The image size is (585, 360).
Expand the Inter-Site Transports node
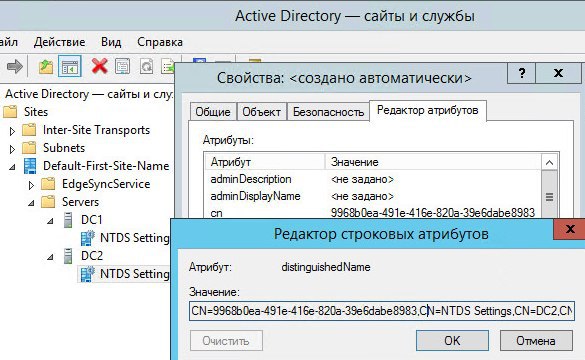[x=12, y=131]
